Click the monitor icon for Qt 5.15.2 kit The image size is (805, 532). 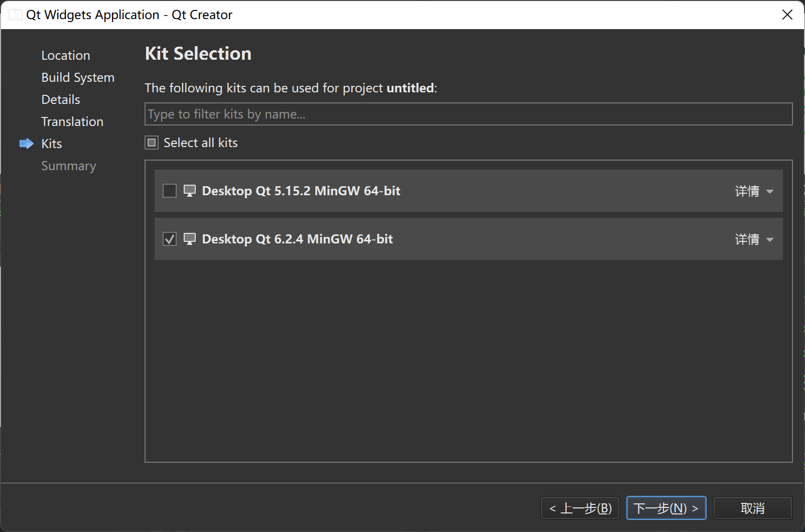point(189,191)
